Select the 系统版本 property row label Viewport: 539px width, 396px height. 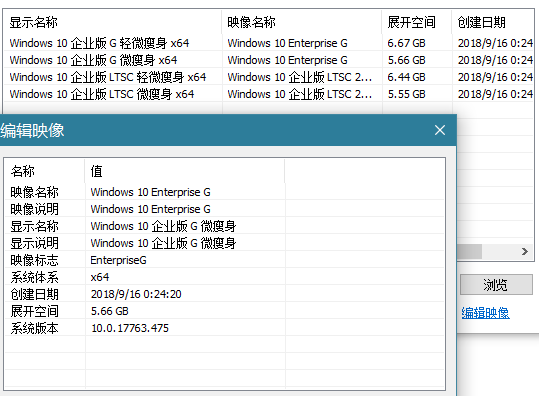(x=34, y=328)
